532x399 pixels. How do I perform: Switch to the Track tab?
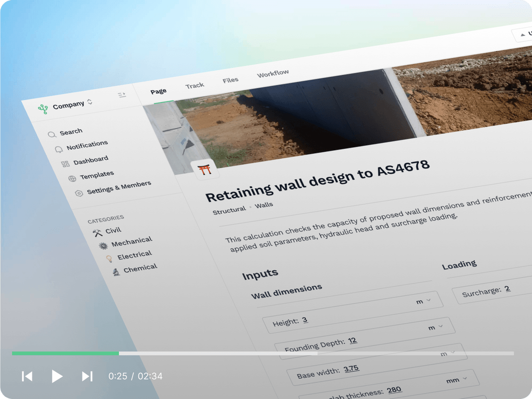tap(195, 84)
